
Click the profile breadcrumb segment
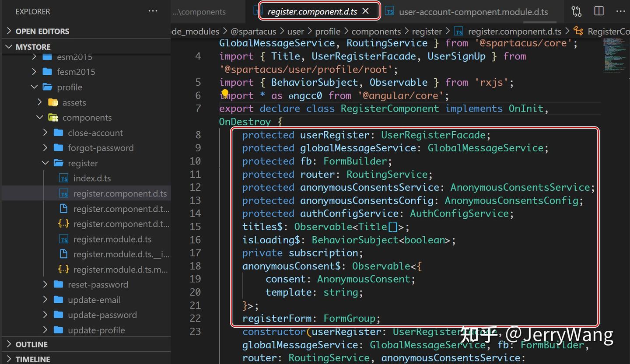pyautogui.click(x=328, y=31)
